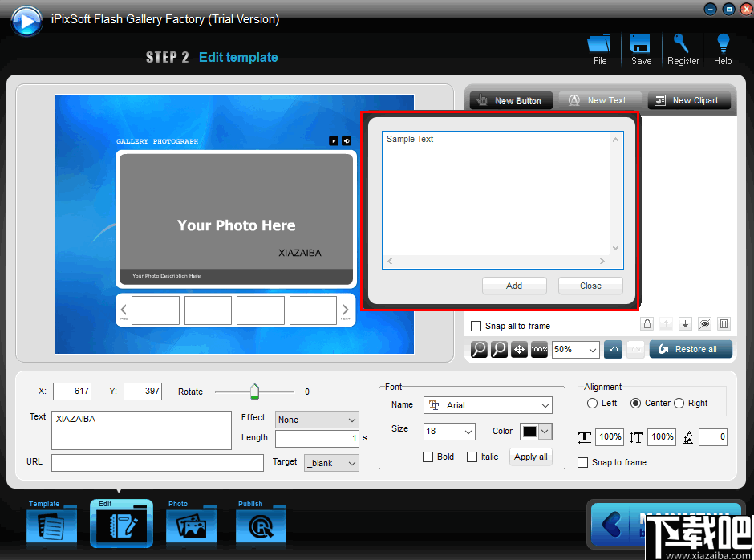This screenshot has width=754, height=560.
Task: Click the trash delete icon
Action: (724, 324)
